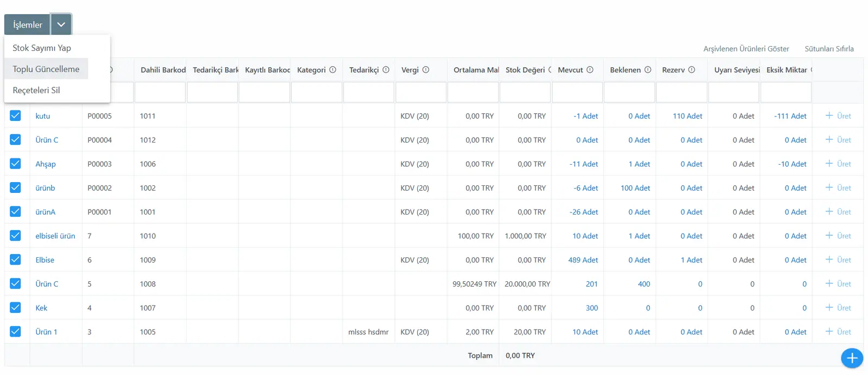Select Toplu Güncelleme menu option
Viewport: 868px width, 375px height.
pos(46,69)
